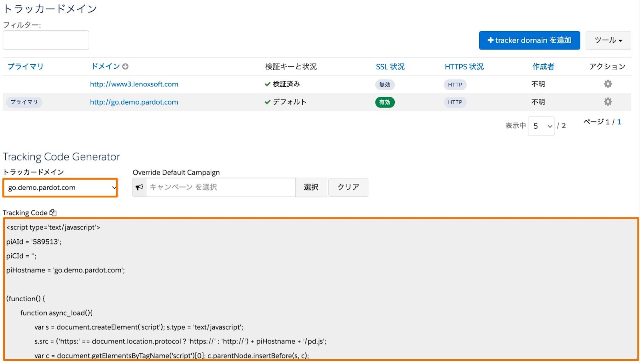Sort by ドメイン column header
640x364 pixels.
(106, 66)
